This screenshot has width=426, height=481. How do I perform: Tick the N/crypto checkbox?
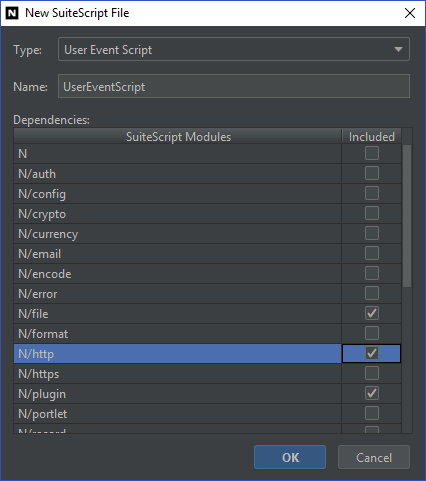(x=372, y=213)
